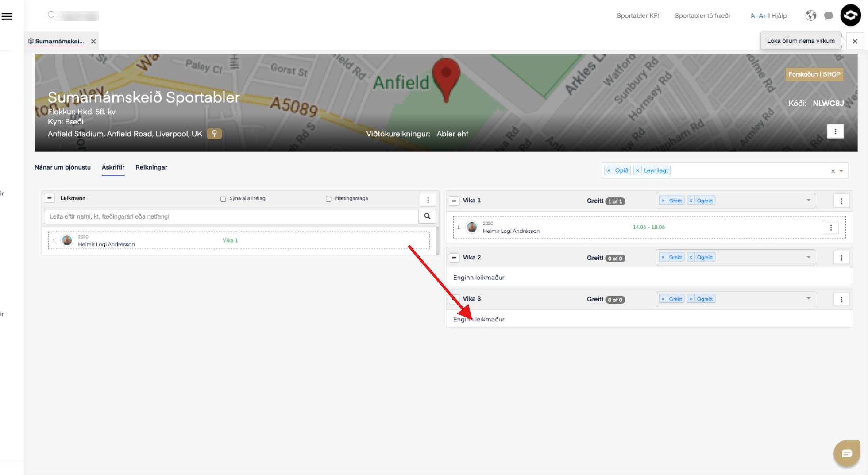868x475 pixels.
Task: Remove Ógreitt tag in Vika 3 filter
Action: 691,299
